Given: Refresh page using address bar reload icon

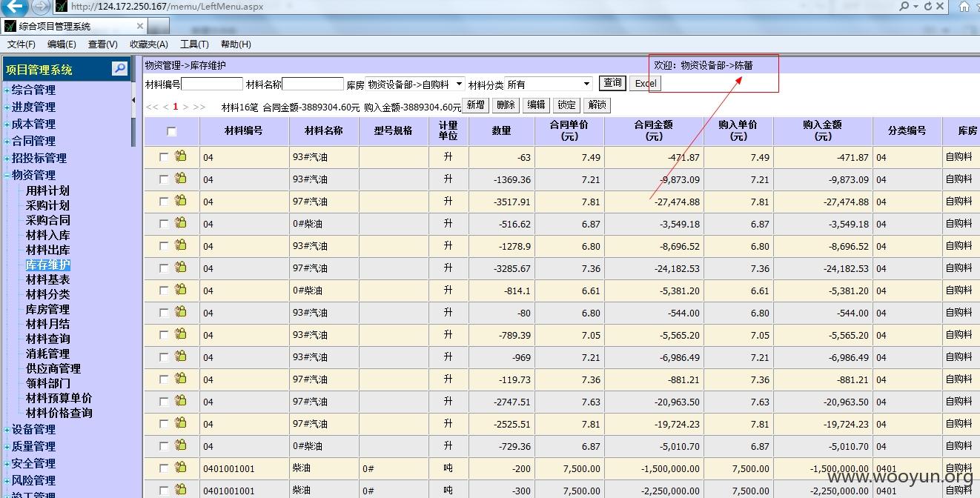Looking at the screenshot, I should pos(927,6).
